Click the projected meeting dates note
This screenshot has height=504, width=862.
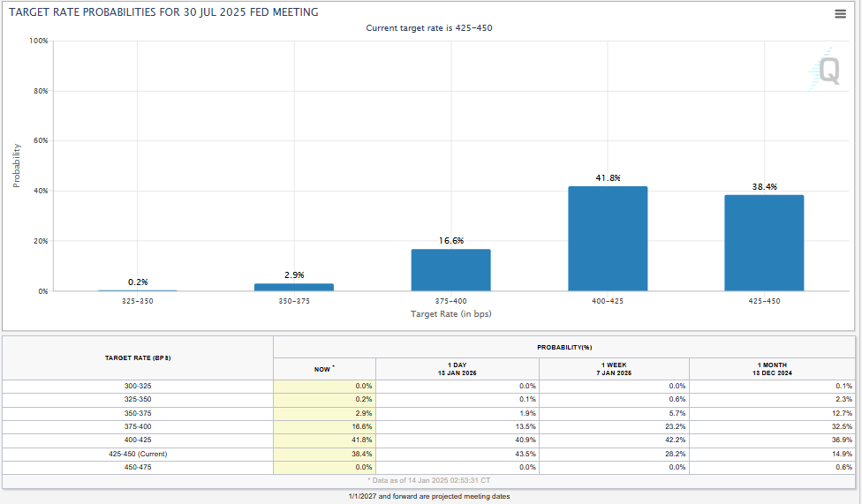click(x=429, y=496)
